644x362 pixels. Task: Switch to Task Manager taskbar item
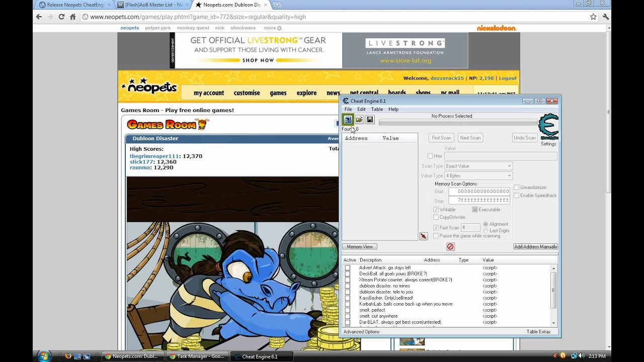[197, 356]
